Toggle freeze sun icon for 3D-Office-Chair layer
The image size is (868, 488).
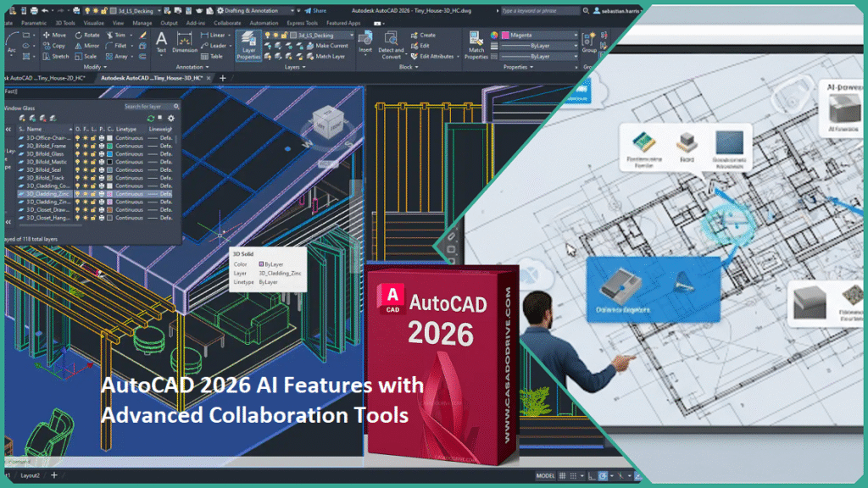coord(86,138)
